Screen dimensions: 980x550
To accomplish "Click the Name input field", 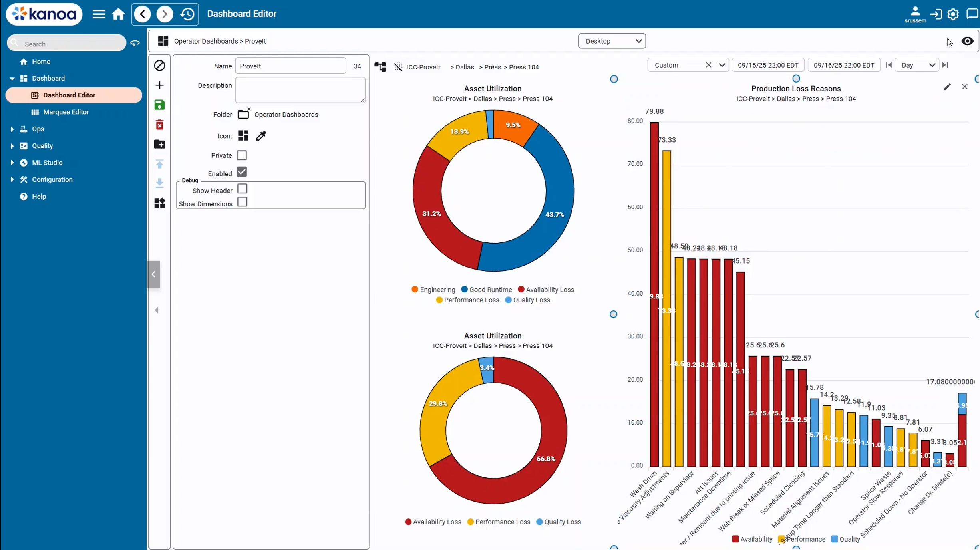I will (290, 66).
